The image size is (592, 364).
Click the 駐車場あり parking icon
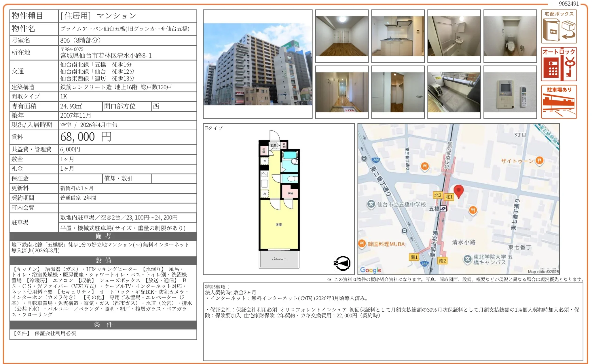point(559,102)
